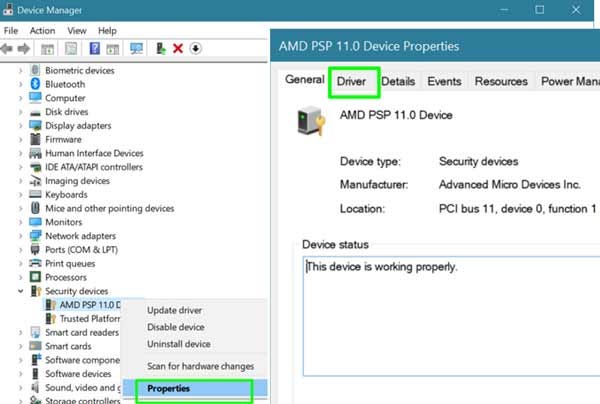Click the disable device down-arrow icon
Screen dimensions: 600x404
tap(196, 49)
